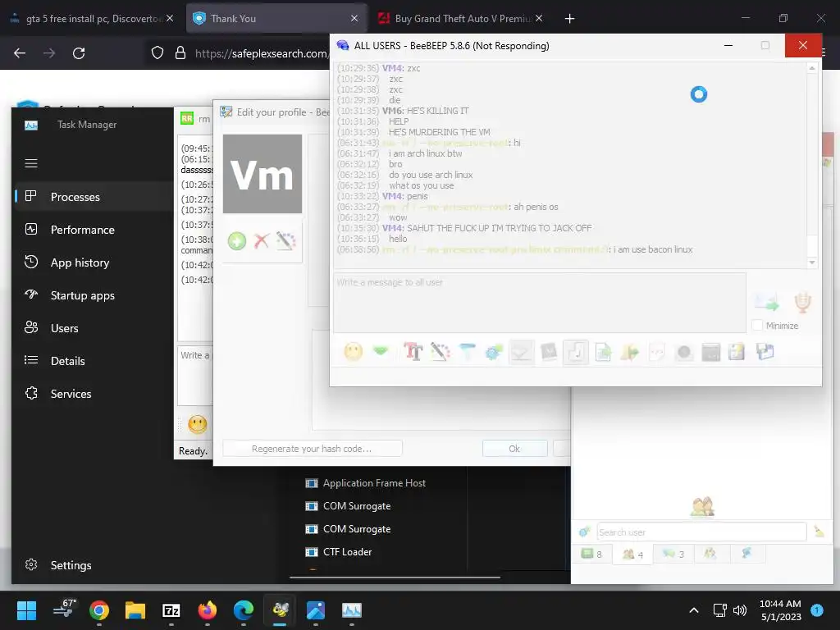Send the message with envelope arrow icon
840x630 pixels.
767,303
